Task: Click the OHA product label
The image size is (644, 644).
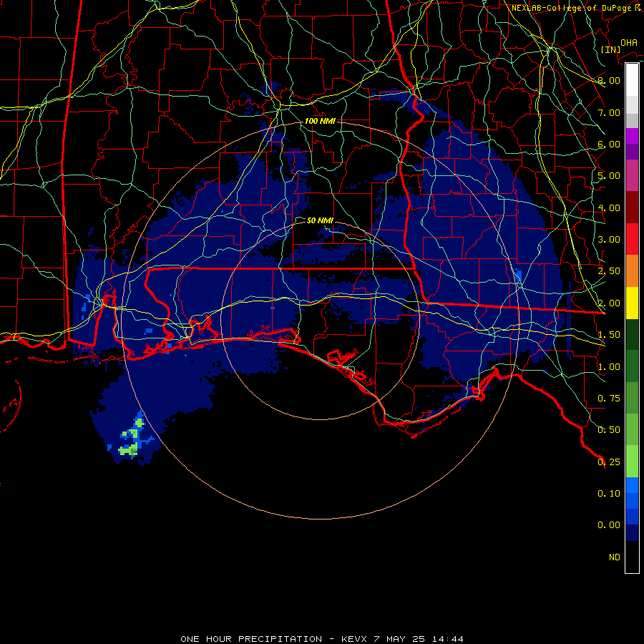Action: click(629, 42)
